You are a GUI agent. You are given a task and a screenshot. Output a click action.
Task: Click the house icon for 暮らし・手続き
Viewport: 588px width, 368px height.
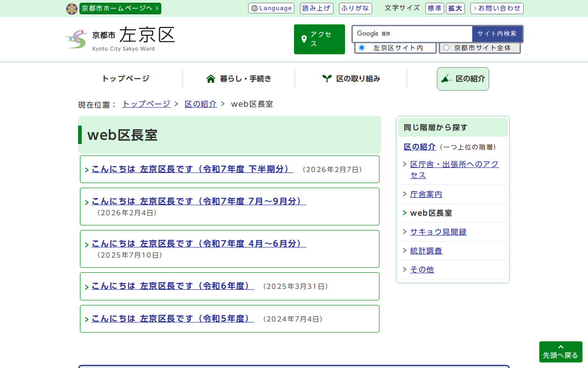211,79
